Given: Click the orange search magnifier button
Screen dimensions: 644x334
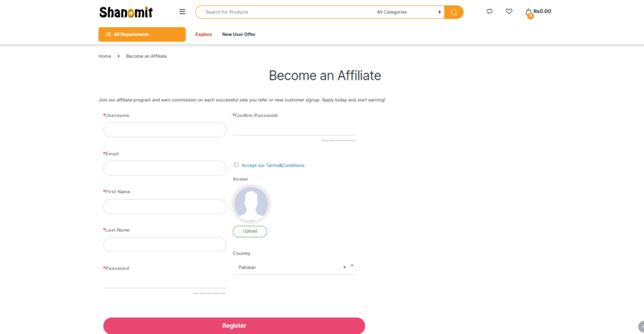Looking at the screenshot, I should tap(454, 13).
